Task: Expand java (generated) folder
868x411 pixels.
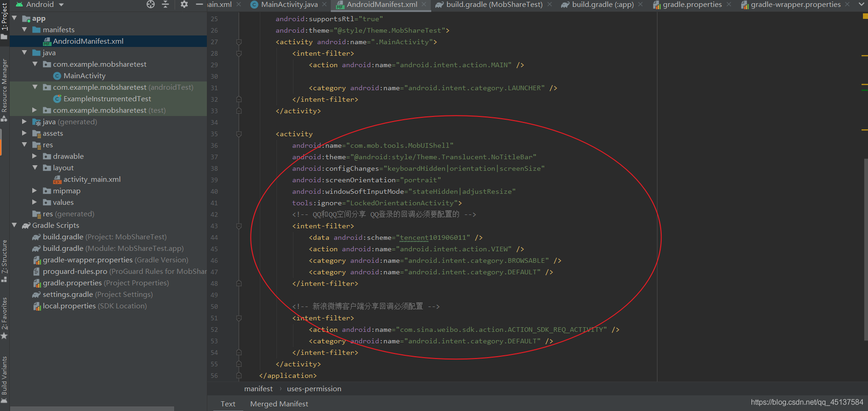Action: click(x=24, y=122)
